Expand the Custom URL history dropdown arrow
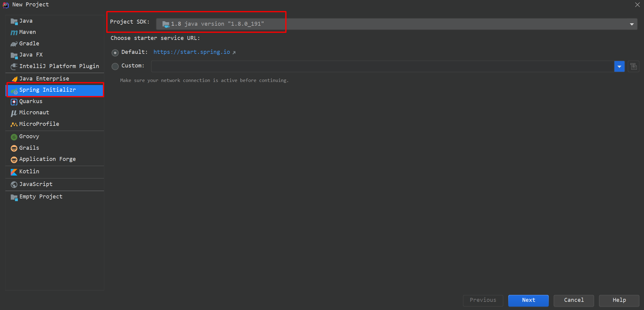The image size is (644, 310). point(619,67)
